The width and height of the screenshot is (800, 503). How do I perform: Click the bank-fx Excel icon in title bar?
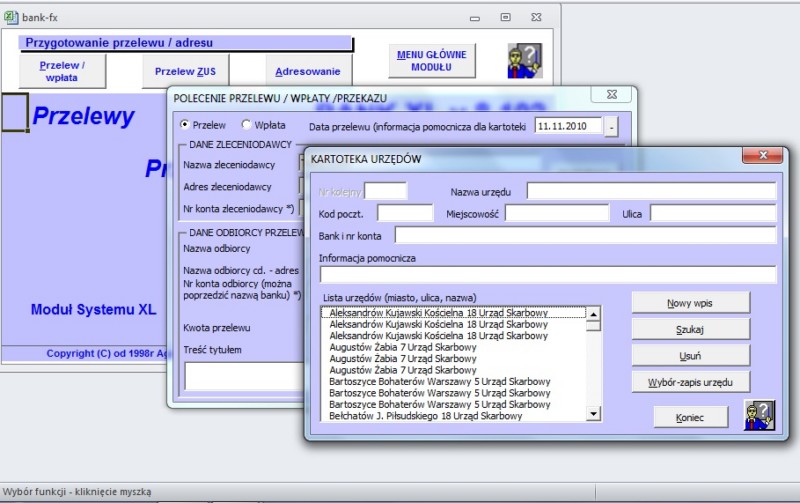click(x=11, y=16)
